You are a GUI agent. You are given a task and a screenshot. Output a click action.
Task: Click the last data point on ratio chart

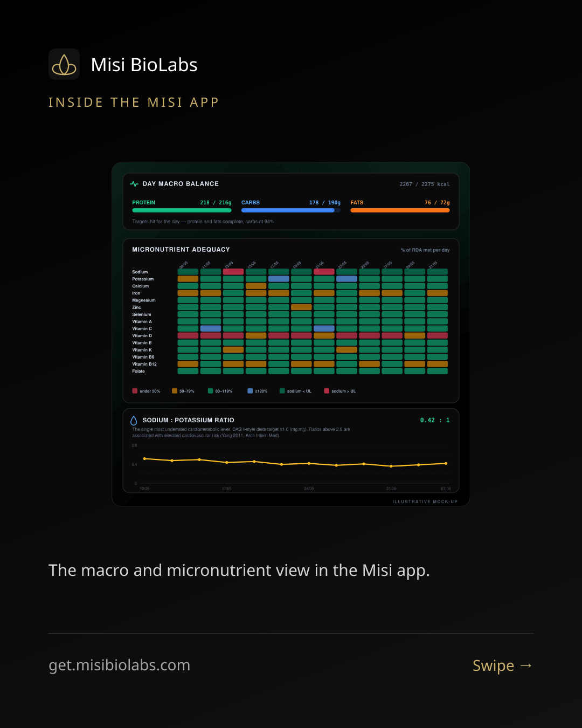coord(446,463)
